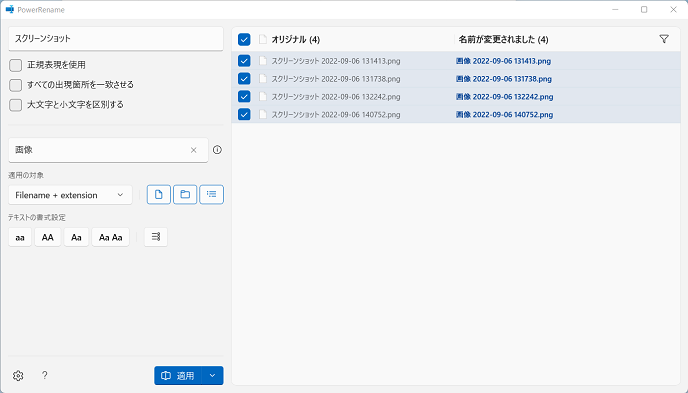Screen dimensions: 688x393
Task: Click the 画像 replace-with field
Action: pyautogui.click(x=108, y=150)
